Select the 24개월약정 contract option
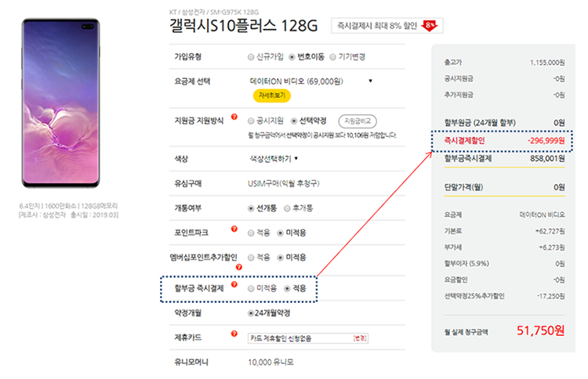The image size is (588, 379). click(251, 313)
